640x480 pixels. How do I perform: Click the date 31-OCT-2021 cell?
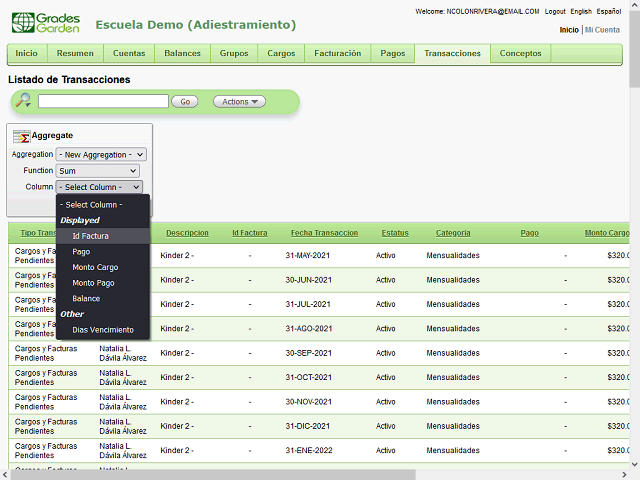pyautogui.click(x=309, y=378)
